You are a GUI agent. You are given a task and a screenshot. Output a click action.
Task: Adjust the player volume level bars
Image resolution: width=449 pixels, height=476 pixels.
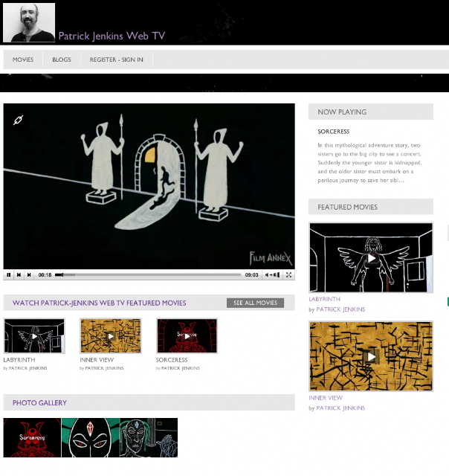pos(276,274)
